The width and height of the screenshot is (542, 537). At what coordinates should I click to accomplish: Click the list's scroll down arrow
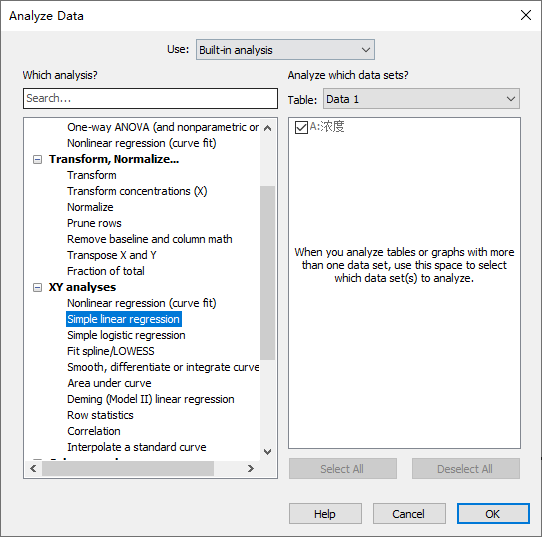point(267,452)
